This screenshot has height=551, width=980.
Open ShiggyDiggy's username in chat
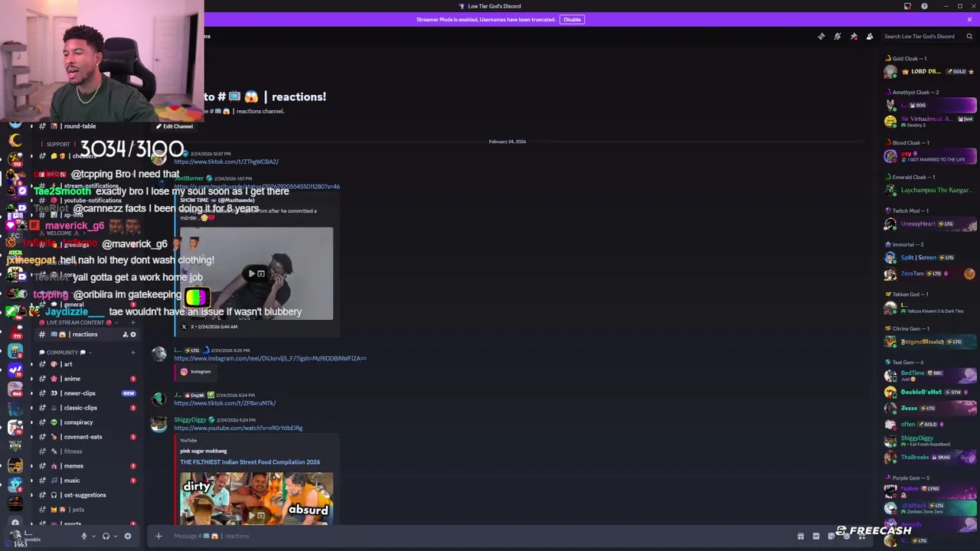pyautogui.click(x=190, y=419)
